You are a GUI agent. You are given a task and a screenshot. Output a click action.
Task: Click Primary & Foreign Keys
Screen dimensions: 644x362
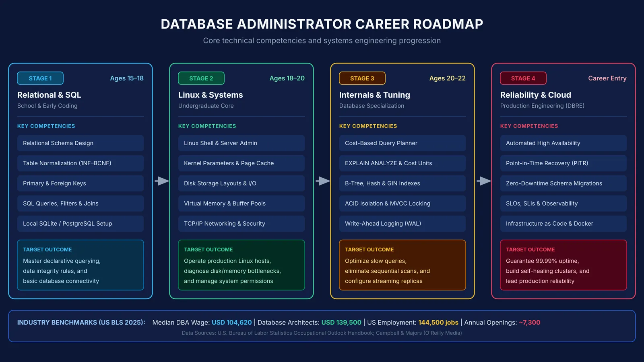point(80,183)
